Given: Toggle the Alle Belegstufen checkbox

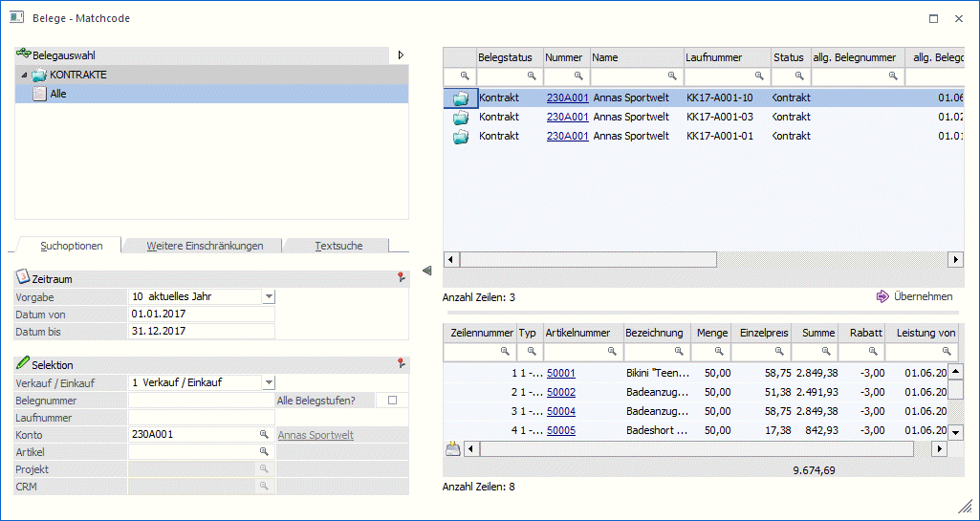Looking at the screenshot, I should pos(393,401).
